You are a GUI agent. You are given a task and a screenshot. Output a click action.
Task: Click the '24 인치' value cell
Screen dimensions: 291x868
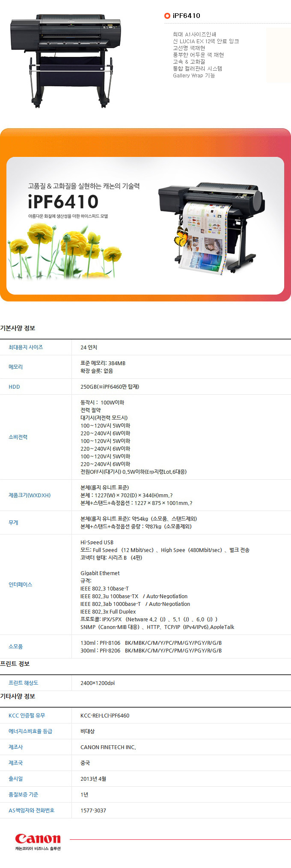89,347
